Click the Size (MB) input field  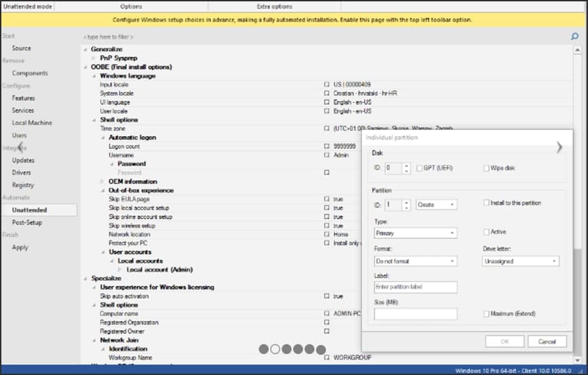415,314
